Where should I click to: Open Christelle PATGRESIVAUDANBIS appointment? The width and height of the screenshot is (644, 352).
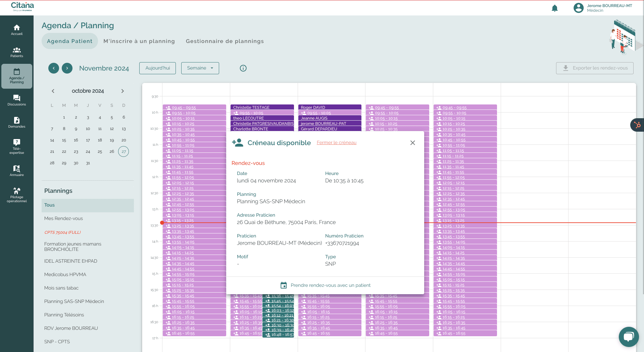(262, 124)
